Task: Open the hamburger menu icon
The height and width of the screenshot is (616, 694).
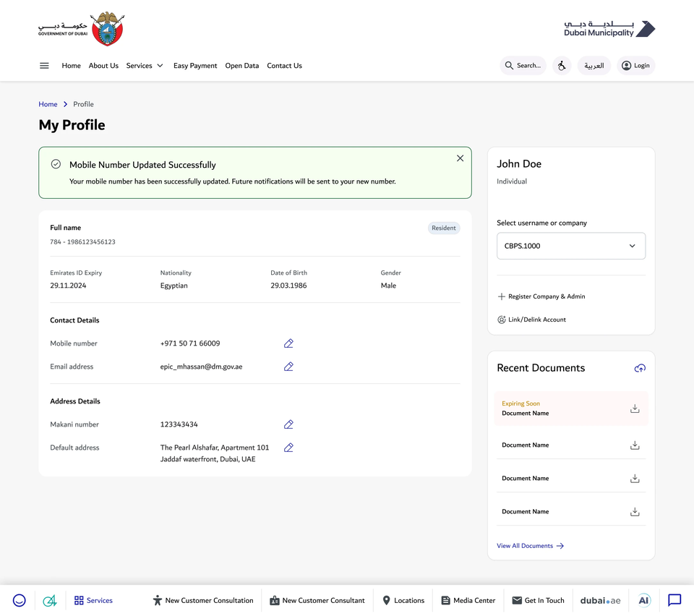Action: click(44, 66)
